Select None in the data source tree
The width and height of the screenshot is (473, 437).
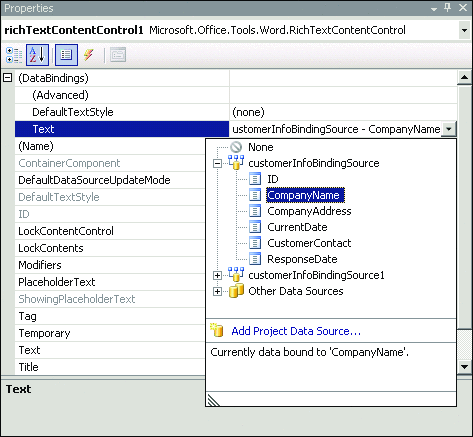pos(261,147)
